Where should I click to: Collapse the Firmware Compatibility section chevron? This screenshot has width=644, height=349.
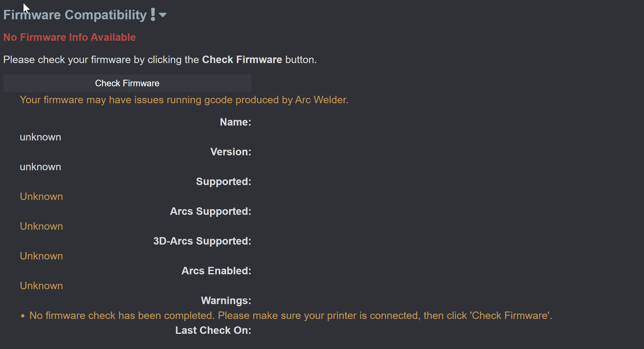pos(163,15)
